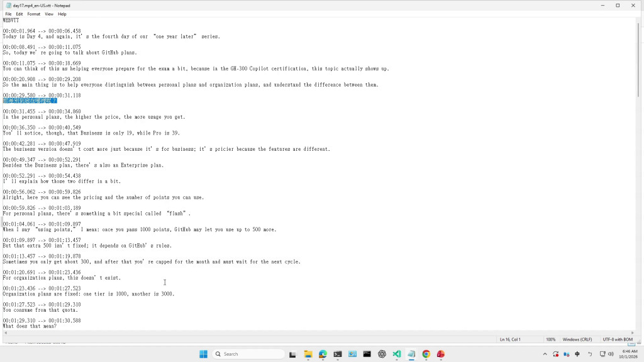Click the 'WEBVTT' header line
Screen dimensions: 644x362
tap(11, 20)
